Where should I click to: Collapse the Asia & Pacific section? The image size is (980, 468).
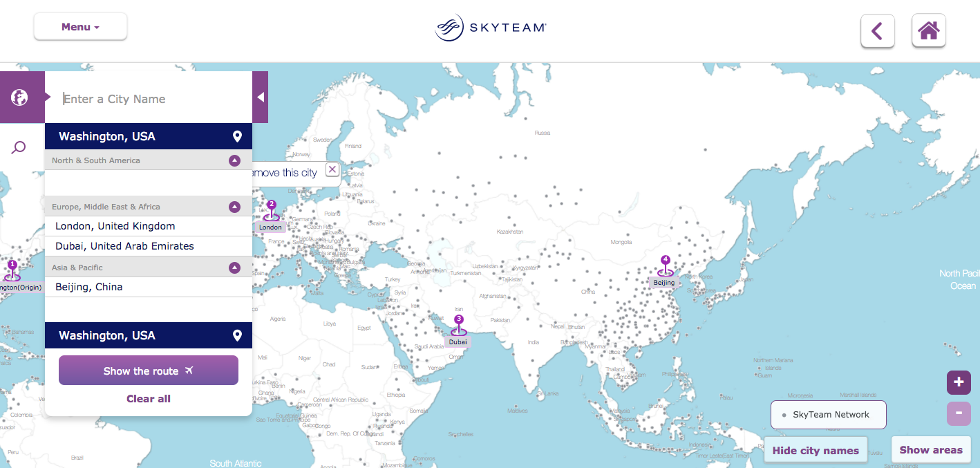click(x=234, y=268)
